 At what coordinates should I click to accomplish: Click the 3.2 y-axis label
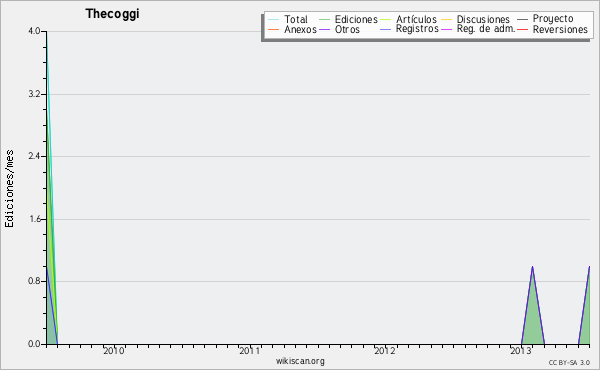[x=34, y=94]
